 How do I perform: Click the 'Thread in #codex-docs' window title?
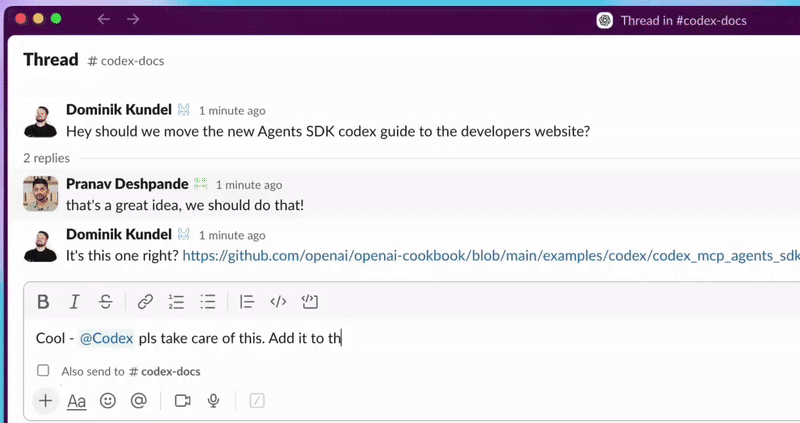[x=683, y=20]
